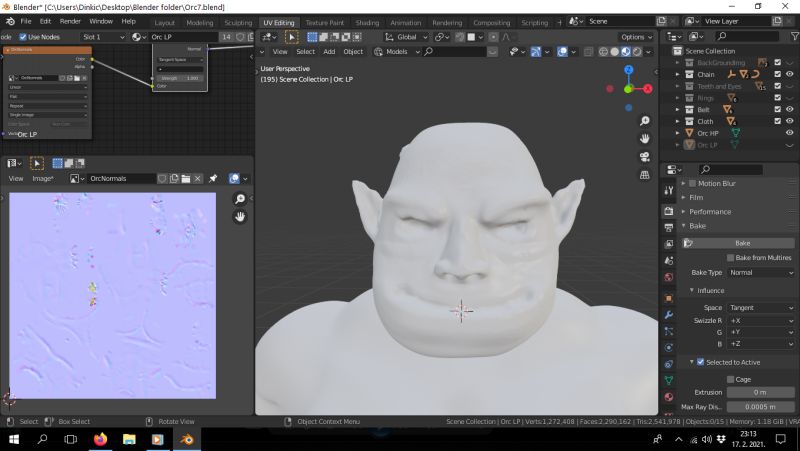The height and width of the screenshot is (451, 800).
Task: Collapse the Influence subpanel
Action: click(x=710, y=290)
